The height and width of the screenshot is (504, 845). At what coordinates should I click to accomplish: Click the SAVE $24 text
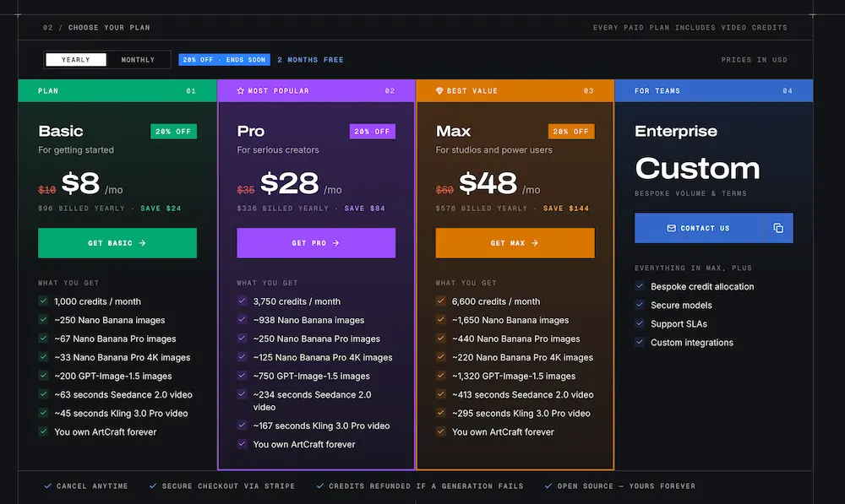pyautogui.click(x=161, y=209)
